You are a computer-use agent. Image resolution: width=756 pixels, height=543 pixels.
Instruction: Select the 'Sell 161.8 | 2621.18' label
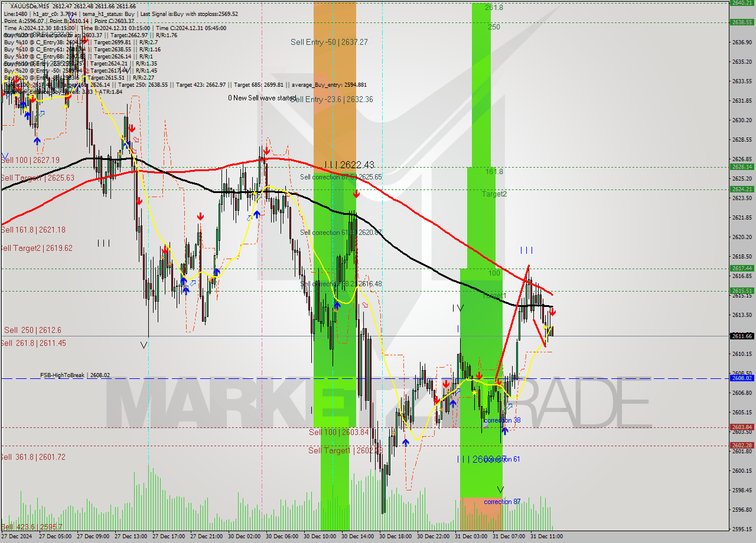(x=33, y=230)
